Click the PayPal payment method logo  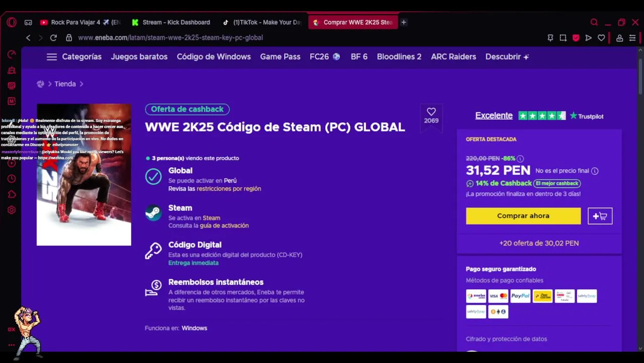[521, 296]
